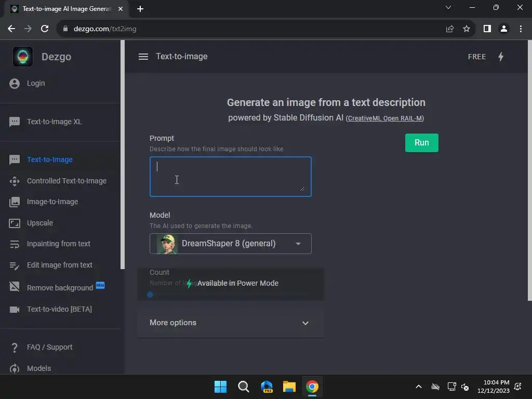Click the Inpainting from text icon

(15, 244)
